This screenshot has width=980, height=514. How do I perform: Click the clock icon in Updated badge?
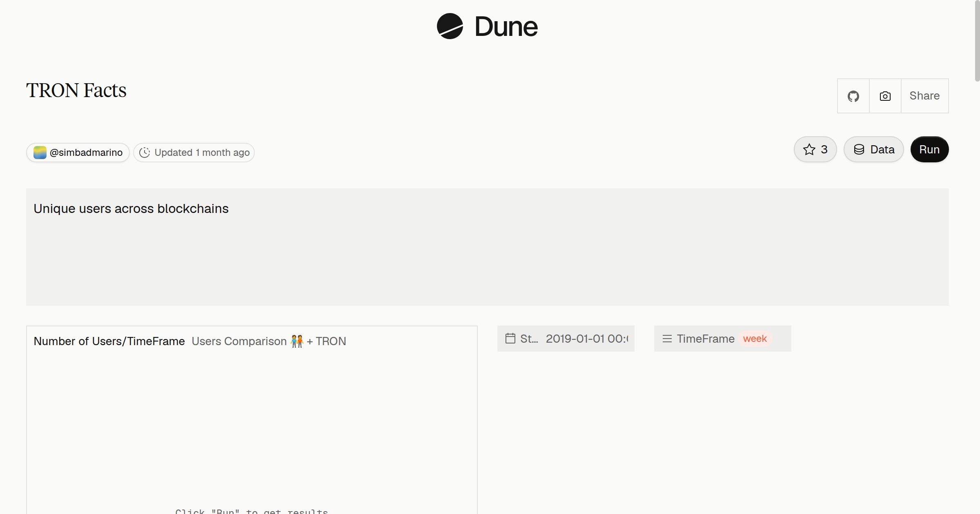(x=145, y=153)
